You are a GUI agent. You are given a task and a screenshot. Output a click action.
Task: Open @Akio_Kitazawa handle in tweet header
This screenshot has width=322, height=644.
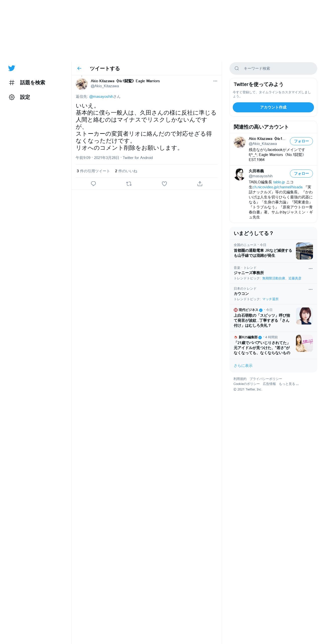[105, 86]
